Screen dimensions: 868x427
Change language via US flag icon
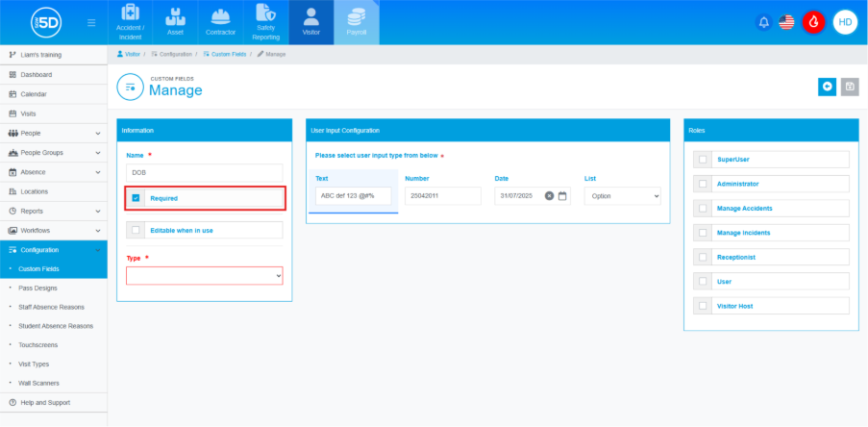click(x=786, y=22)
